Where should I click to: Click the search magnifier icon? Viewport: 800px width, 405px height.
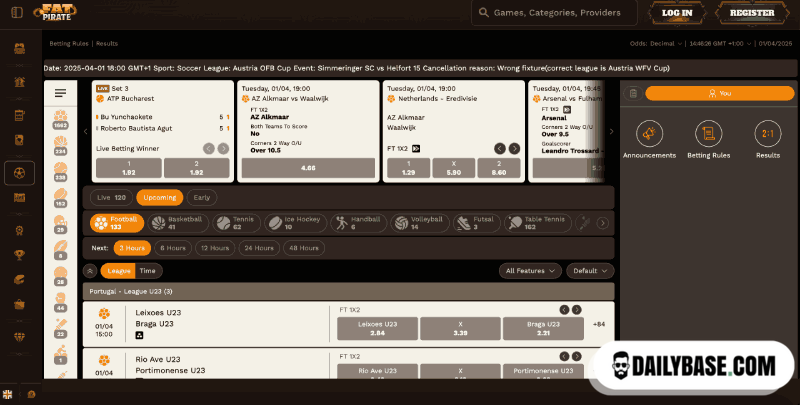click(x=484, y=13)
